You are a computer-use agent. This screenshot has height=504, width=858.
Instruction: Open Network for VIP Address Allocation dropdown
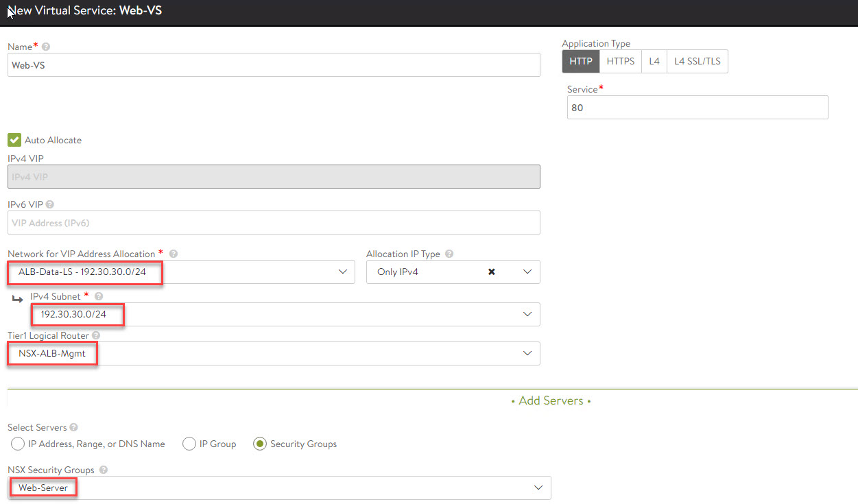[x=343, y=272]
